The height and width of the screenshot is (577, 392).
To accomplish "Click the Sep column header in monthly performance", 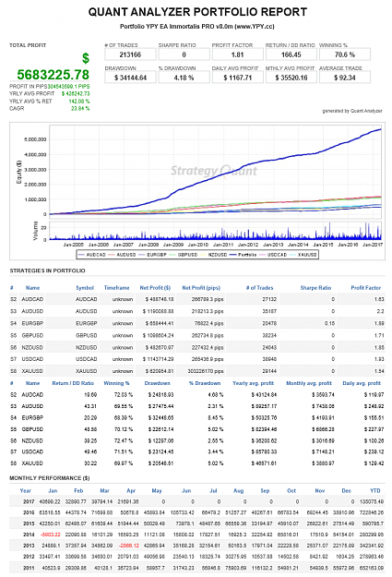I will pos(265,491).
